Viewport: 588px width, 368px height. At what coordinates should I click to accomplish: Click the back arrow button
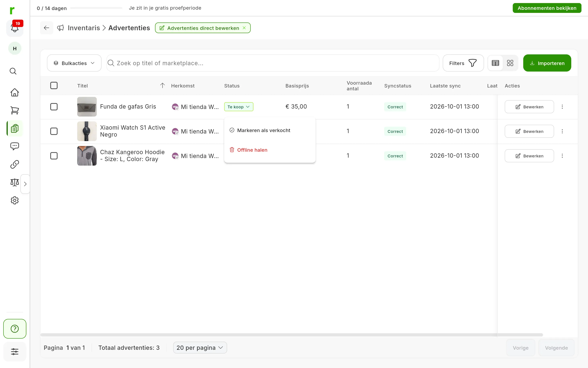[x=46, y=28]
